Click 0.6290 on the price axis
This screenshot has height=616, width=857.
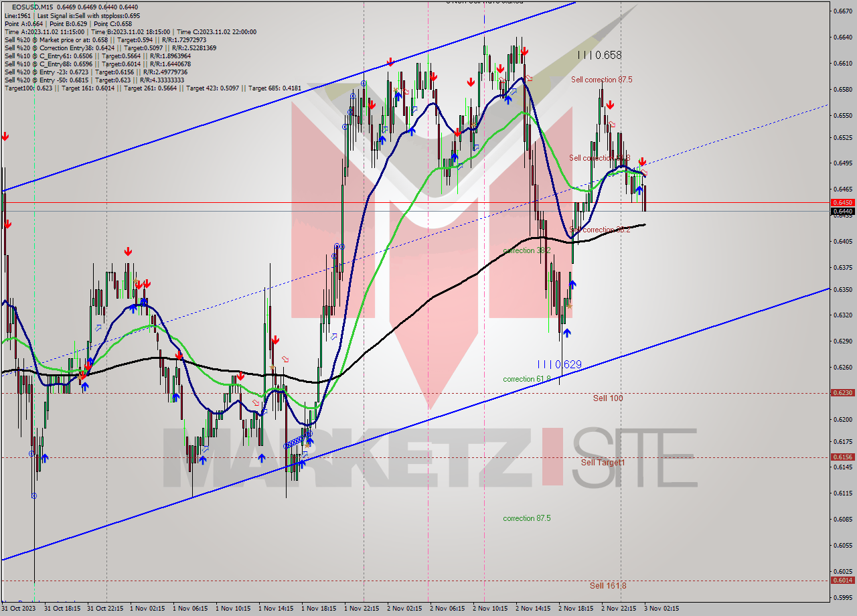click(842, 341)
